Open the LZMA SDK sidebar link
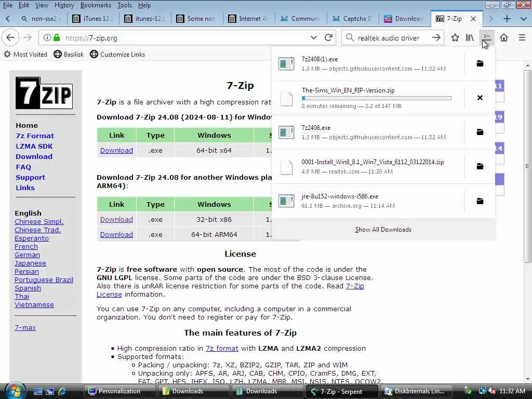 click(x=34, y=146)
